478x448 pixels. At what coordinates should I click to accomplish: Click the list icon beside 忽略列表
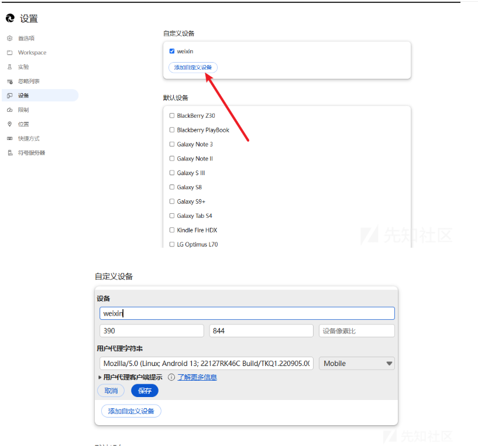(x=10, y=81)
